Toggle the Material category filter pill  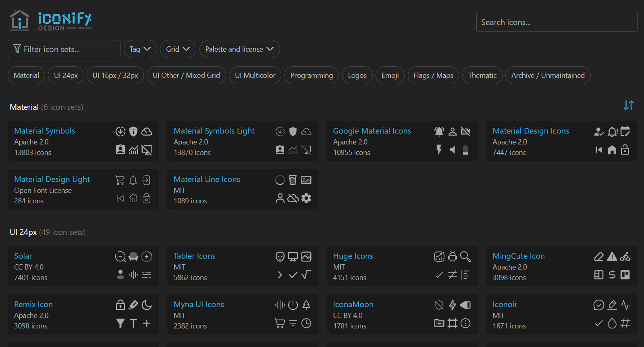pos(26,75)
